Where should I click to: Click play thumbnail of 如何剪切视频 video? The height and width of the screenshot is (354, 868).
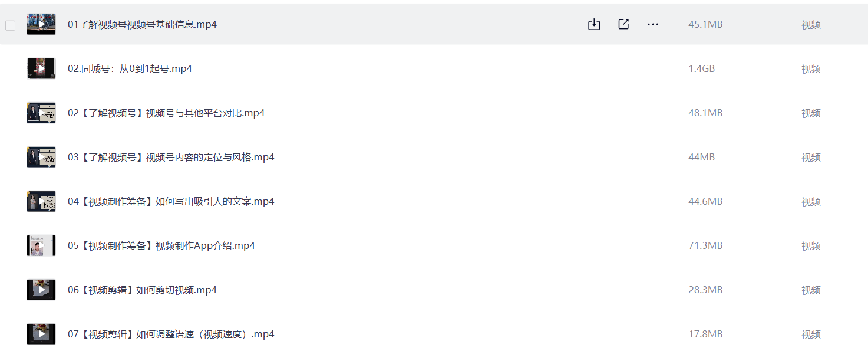(x=41, y=290)
